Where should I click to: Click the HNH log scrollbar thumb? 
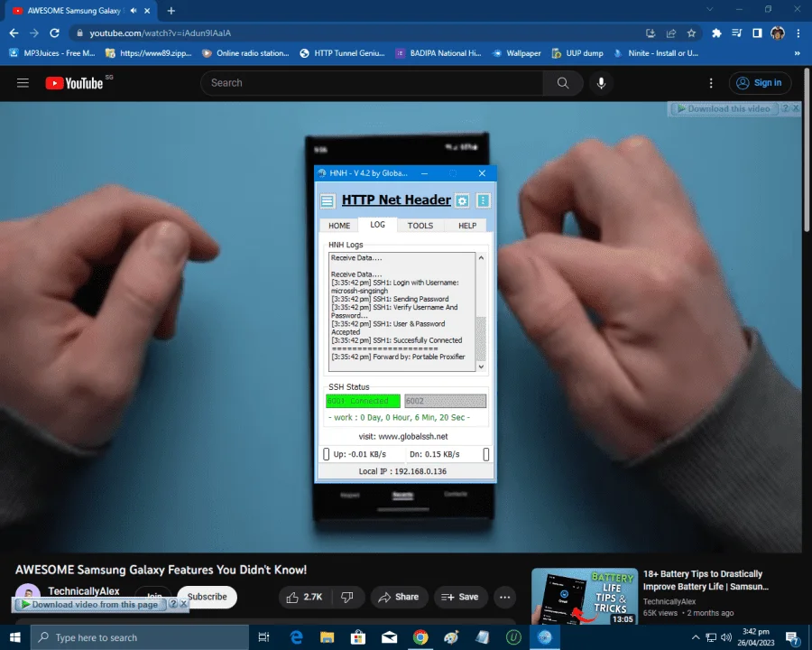click(481, 338)
